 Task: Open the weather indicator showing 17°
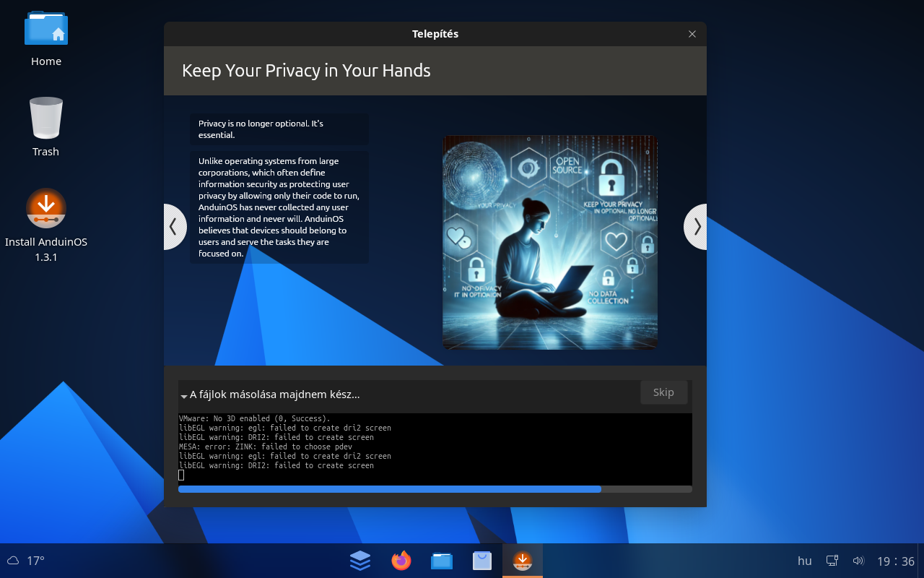coord(26,561)
